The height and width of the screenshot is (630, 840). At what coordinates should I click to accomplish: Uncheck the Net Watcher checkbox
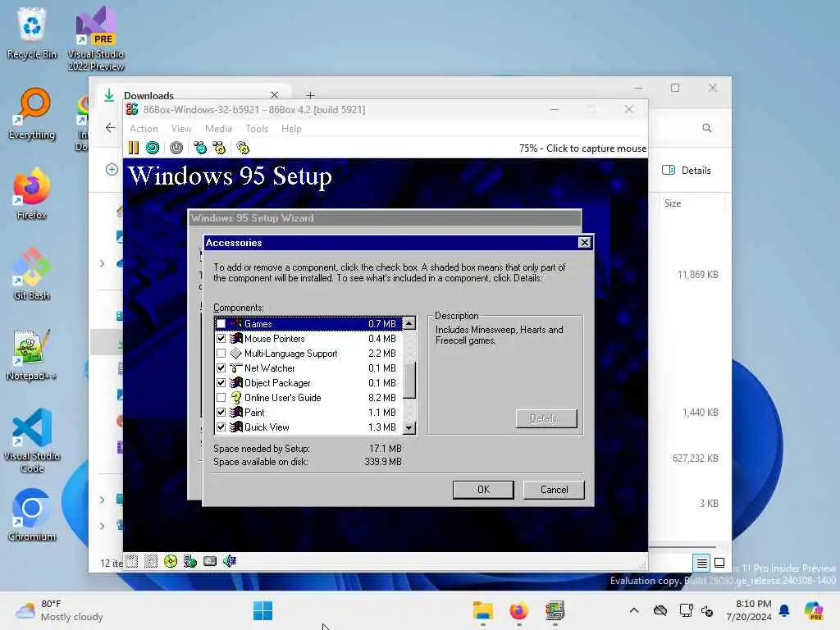[x=221, y=368]
